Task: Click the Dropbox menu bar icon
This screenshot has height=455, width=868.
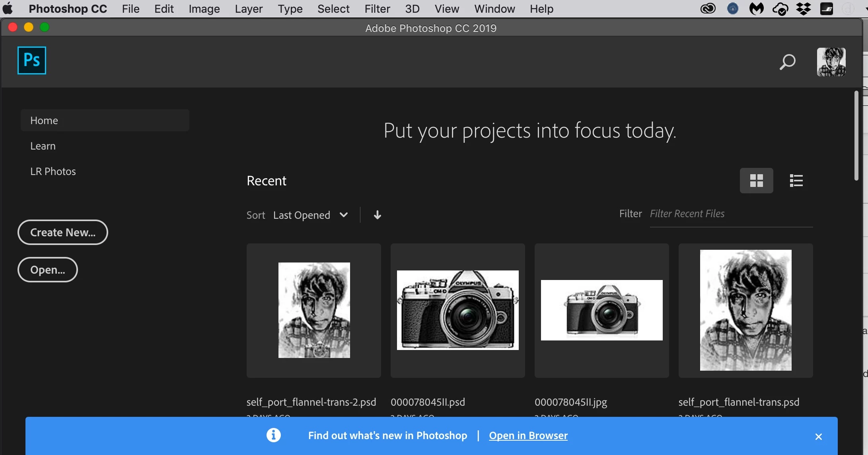Action: 804,8
